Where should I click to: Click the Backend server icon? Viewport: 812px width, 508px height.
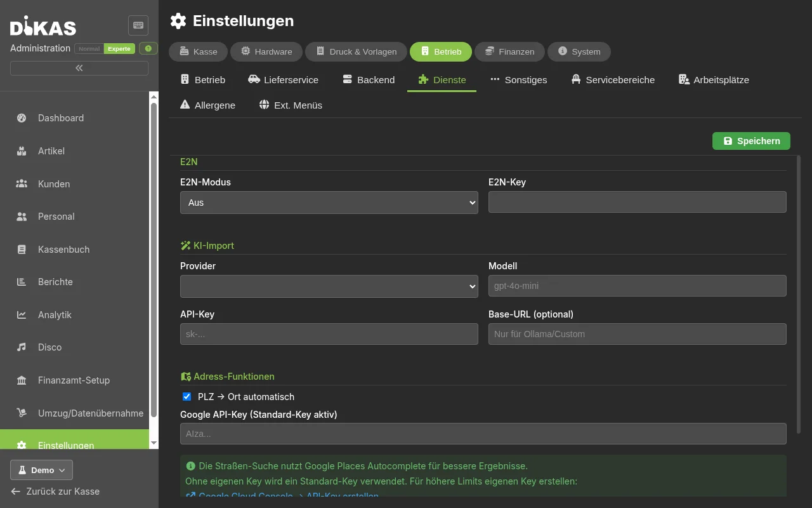pyautogui.click(x=347, y=79)
